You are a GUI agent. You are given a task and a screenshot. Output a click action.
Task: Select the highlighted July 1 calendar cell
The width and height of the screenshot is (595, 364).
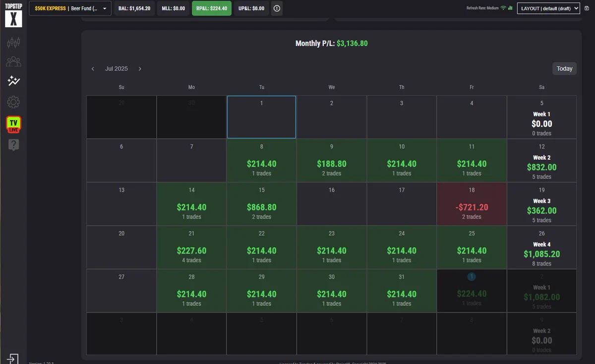(261, 117)
